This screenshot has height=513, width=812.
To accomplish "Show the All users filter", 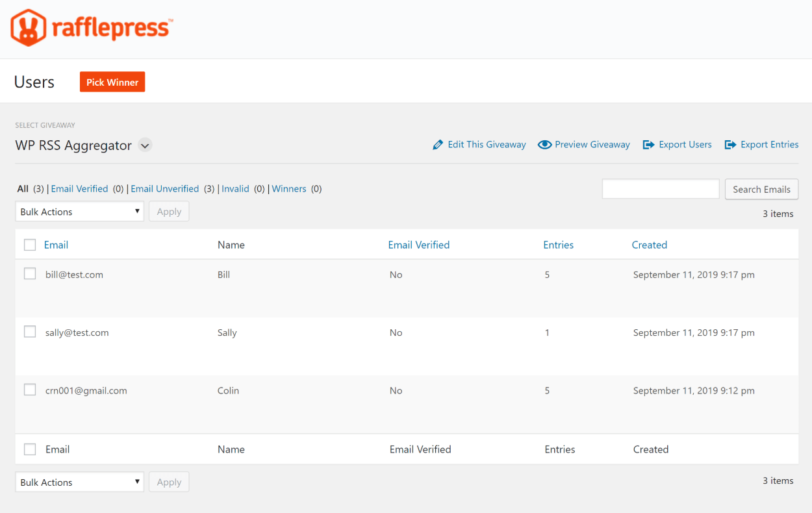I will (23, 189).
